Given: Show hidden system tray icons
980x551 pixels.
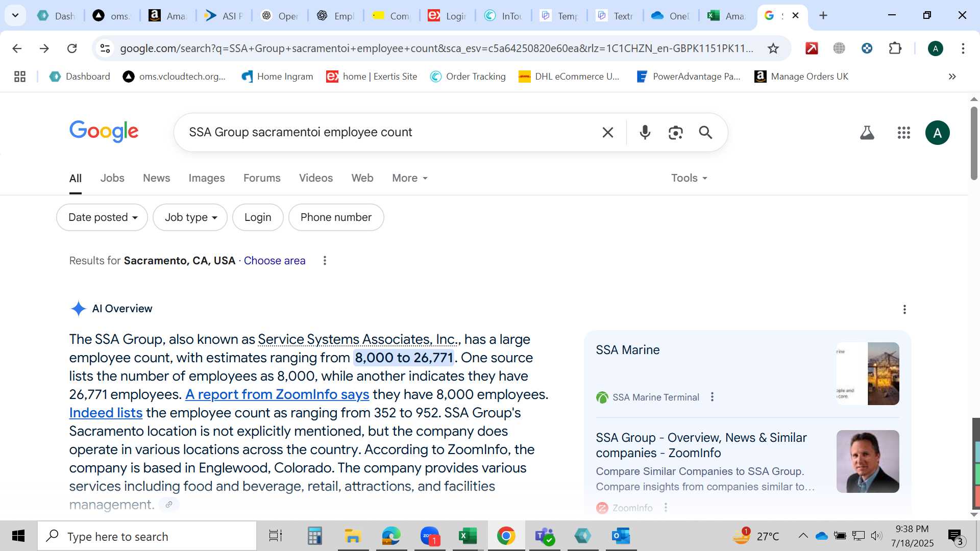Looking at the screenshot, I should point(803,536).
